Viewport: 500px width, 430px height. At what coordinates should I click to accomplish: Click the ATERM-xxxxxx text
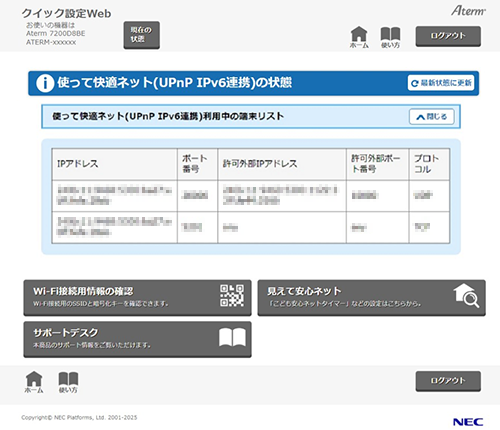[x=51, y=42]
